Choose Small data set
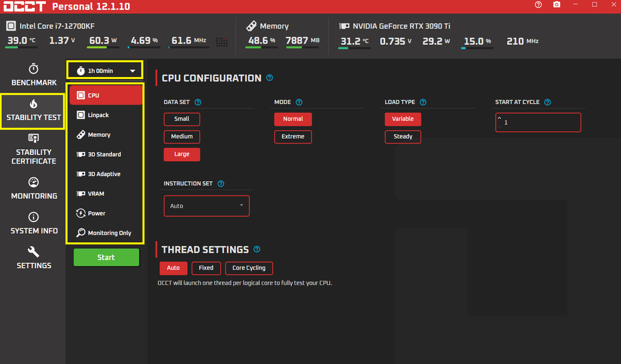Screen dimensions: 621x364 pos(182,119)
